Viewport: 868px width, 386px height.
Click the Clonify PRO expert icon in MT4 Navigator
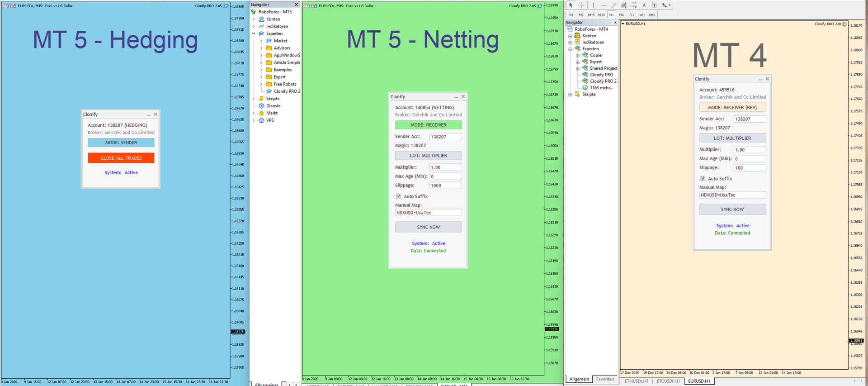[x=585, y=75]
